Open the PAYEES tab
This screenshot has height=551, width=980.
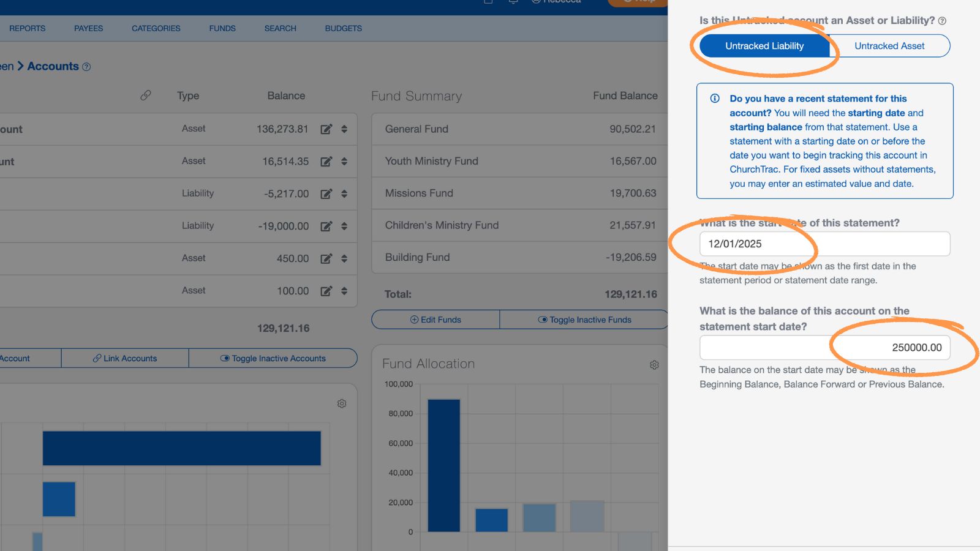(89, 28)
